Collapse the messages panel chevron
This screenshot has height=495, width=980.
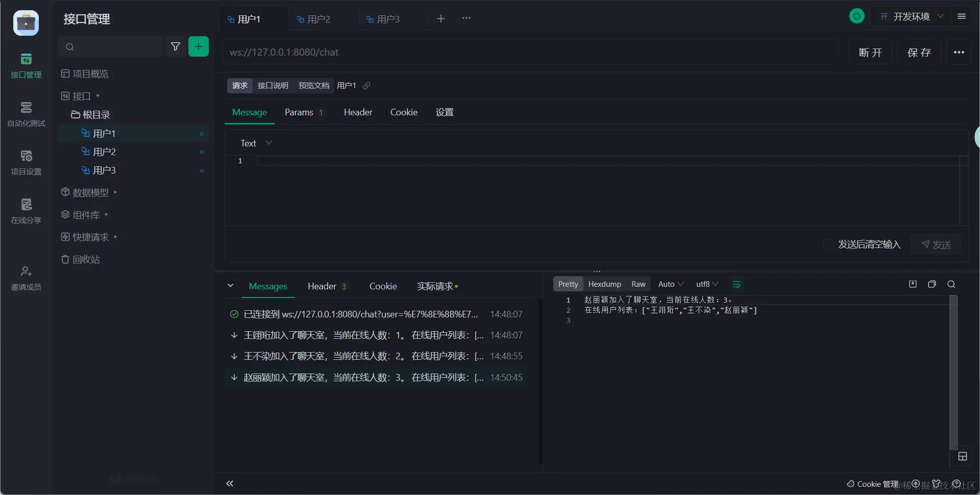tap(231, 286)
